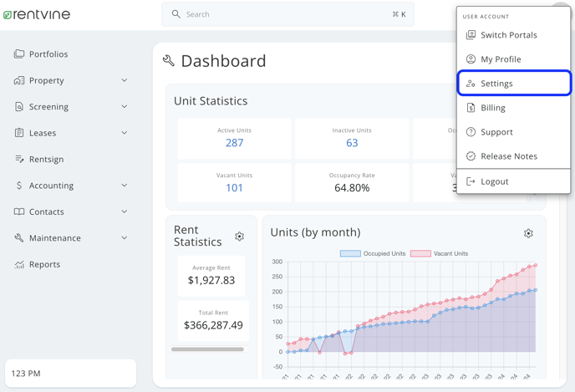The height and width of the screenshot is (392, 575).
Task: Click the Contacts book icon
Action: [x=19, y=211]
